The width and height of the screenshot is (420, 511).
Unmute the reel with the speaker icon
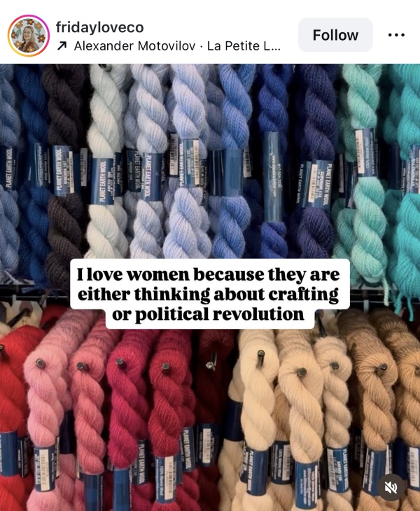pyautogui.click(x=391, y=487)
